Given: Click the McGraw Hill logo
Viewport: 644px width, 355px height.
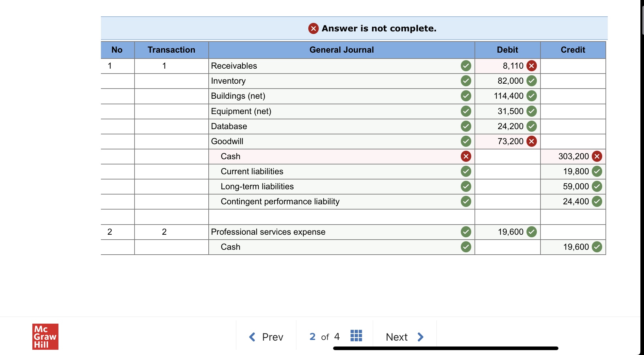Looking at the screenshot, I should [x=45, y=337].
